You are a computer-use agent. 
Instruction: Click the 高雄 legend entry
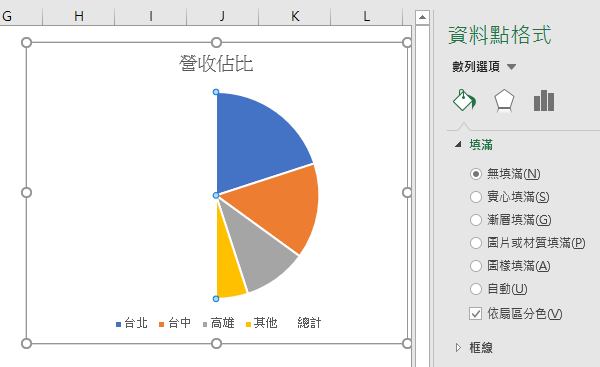tap(218, 323)
